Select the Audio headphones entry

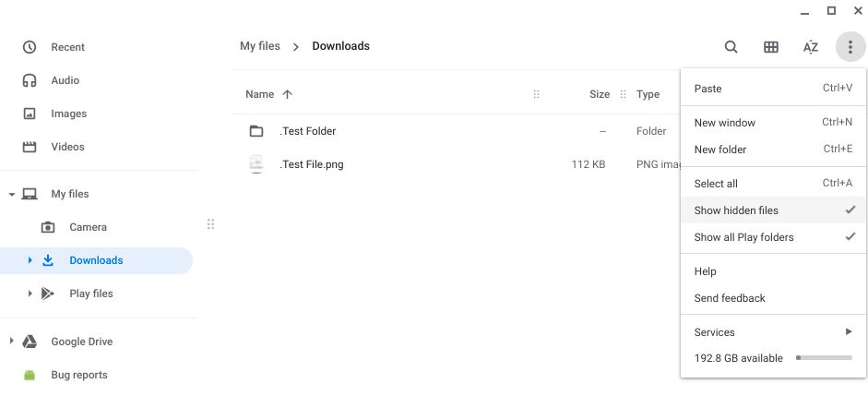65,80
